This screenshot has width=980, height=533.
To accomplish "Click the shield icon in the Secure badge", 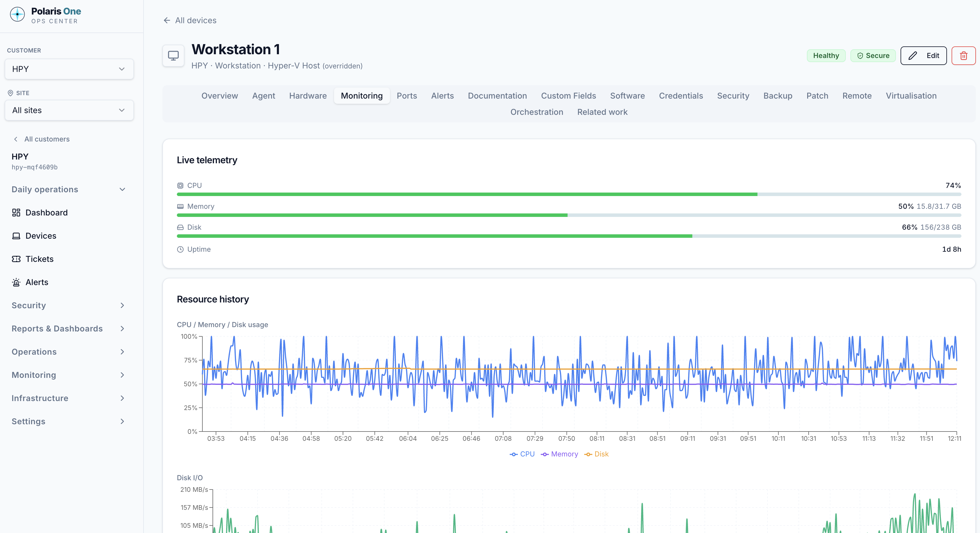I will [x=860, y=56].
